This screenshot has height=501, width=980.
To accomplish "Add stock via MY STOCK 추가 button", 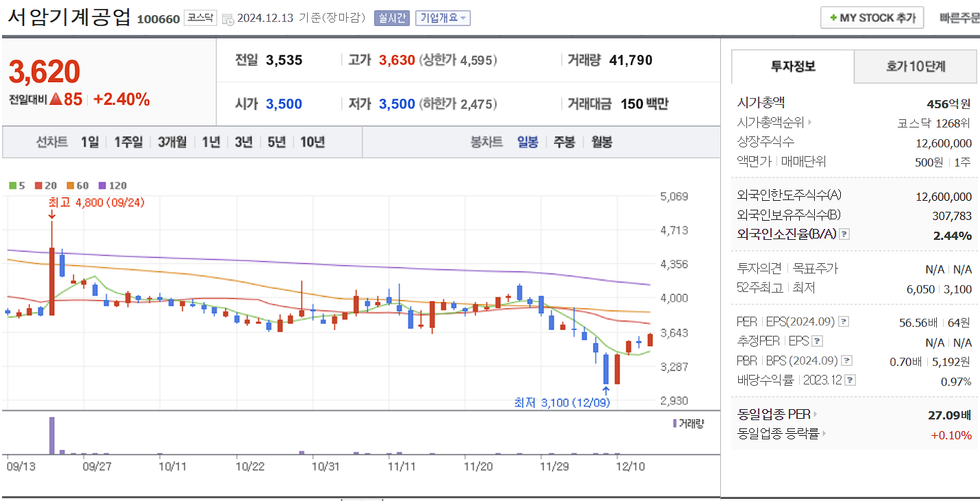I will pyautogui.click(x=872, y=18).
